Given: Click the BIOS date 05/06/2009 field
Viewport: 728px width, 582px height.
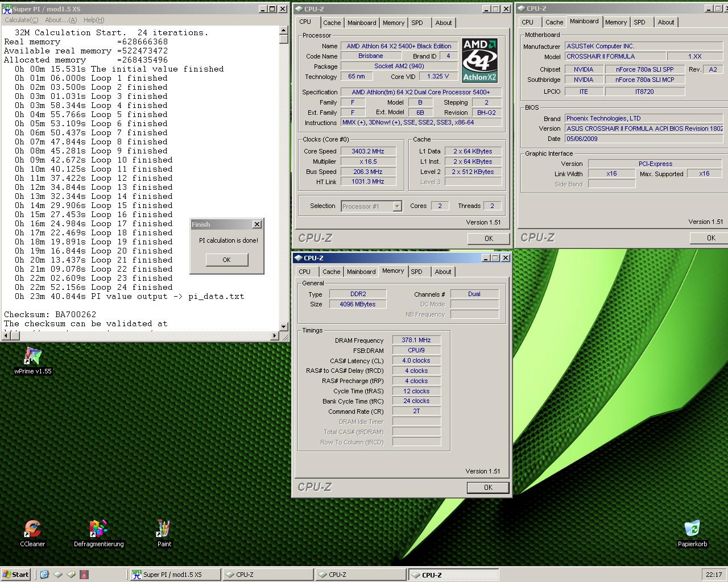Looking at the screenshot, I should coord(644,139).
